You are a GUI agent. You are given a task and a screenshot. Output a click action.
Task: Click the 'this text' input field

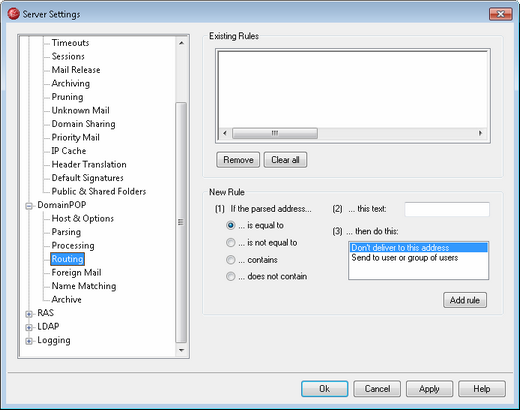point(447,209)
